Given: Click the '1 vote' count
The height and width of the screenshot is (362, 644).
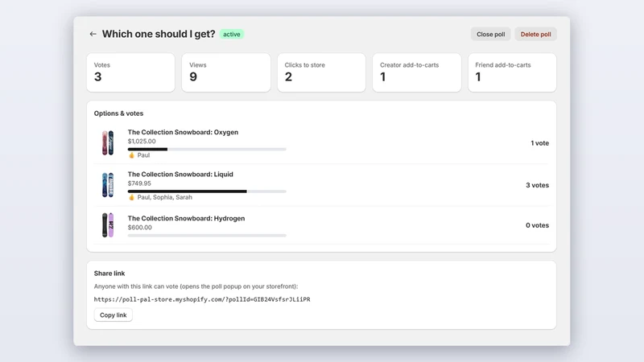Looking at the screenshot, I should pos(539,143).
